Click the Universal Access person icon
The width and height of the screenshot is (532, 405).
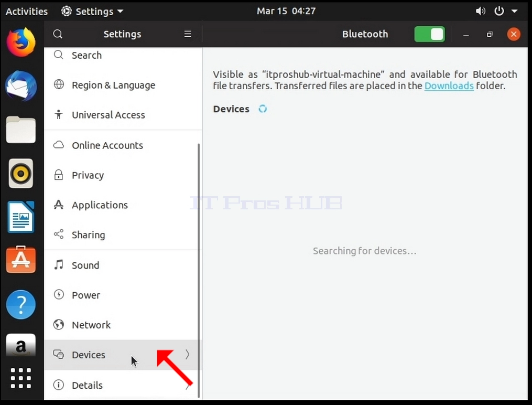(x=59, y=114)
